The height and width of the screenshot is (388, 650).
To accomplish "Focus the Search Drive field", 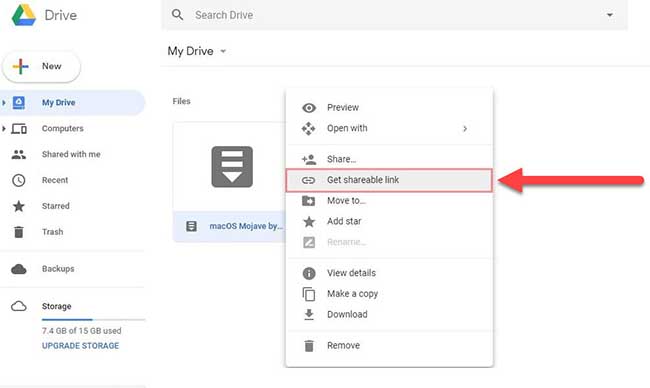I will [394, 15].
